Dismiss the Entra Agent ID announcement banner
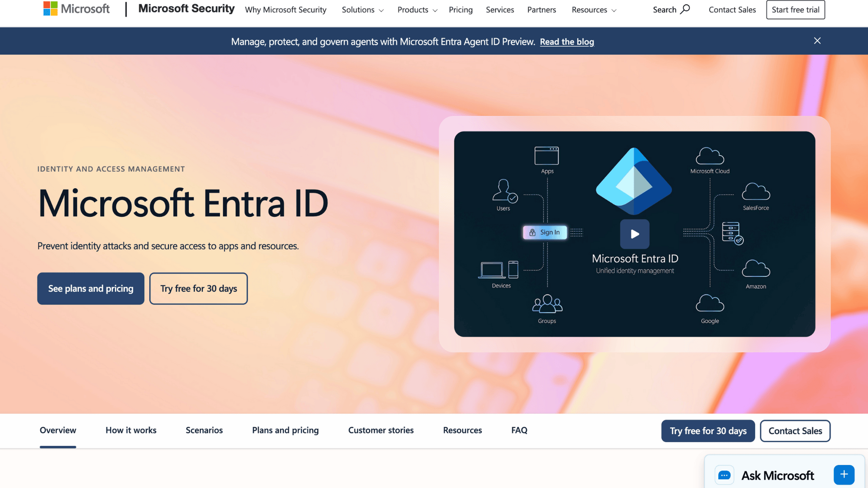Viewport: 868px width, 488px height. coord(817,41)
